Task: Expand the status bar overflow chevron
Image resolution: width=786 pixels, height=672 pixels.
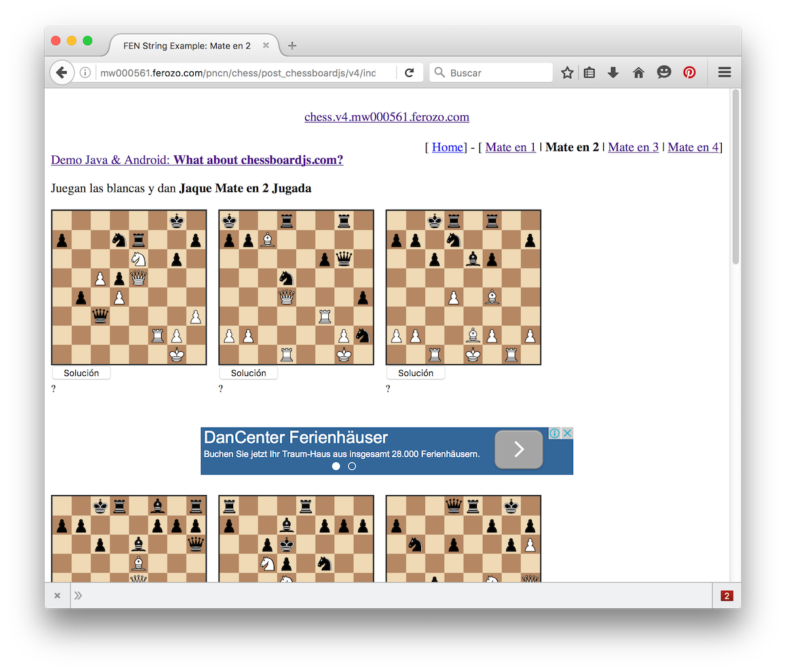Action: tap(78, 595)
